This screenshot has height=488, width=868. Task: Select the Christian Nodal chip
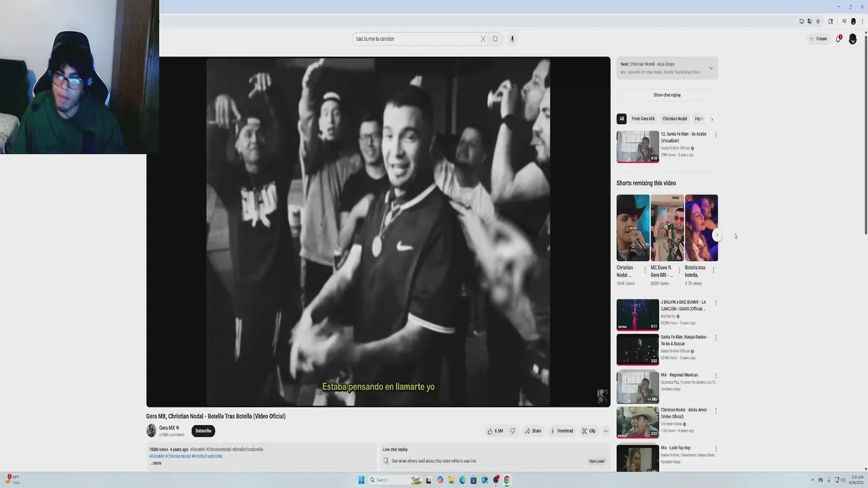[x=675, y=119]
